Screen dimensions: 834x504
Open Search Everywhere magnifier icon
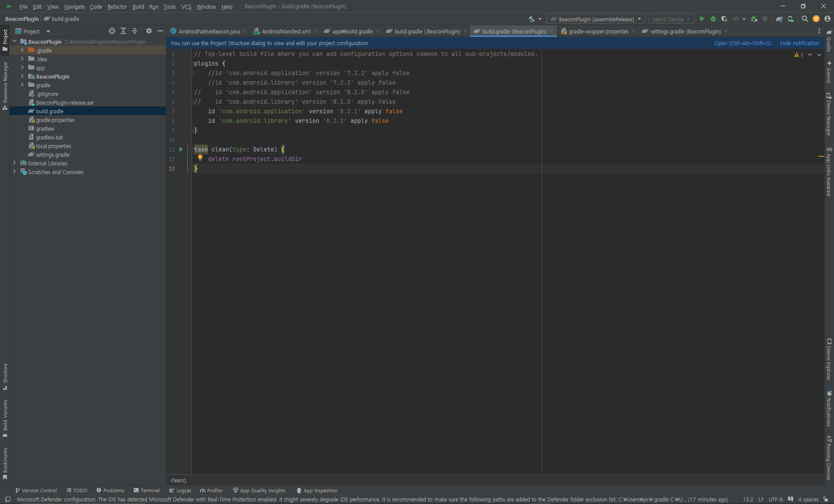(804, 19)
